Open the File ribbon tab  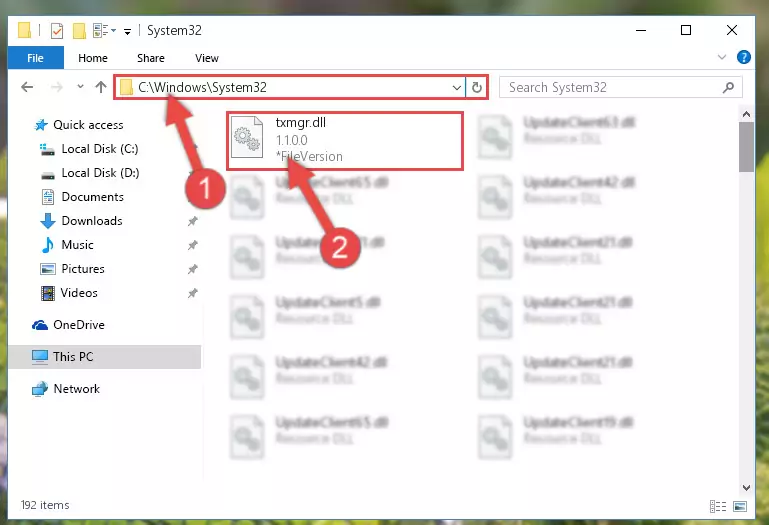[x=35, y=58]
